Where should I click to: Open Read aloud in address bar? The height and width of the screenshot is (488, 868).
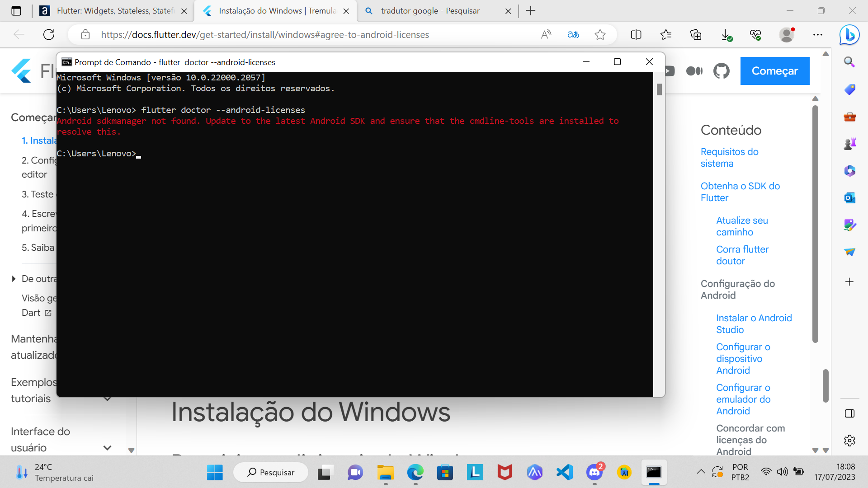pyautogui.click(x=546, y=34)
